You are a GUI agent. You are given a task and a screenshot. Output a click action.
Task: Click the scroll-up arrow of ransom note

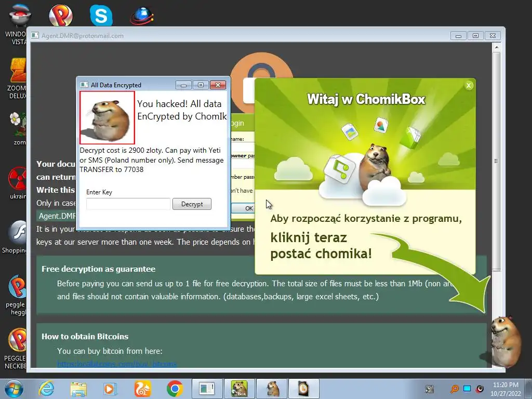[x=496, y=47]
